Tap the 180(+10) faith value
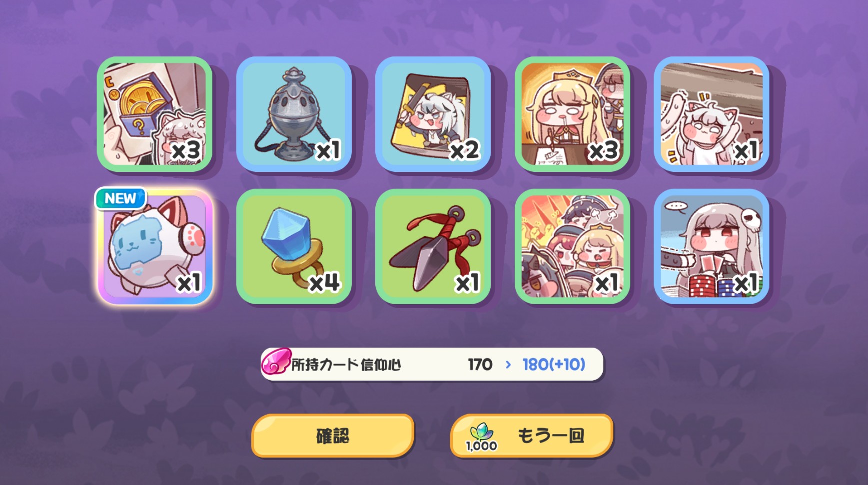The width and height of the screenshot is (868, 485). pyautogui.click(x=554, y=365)
